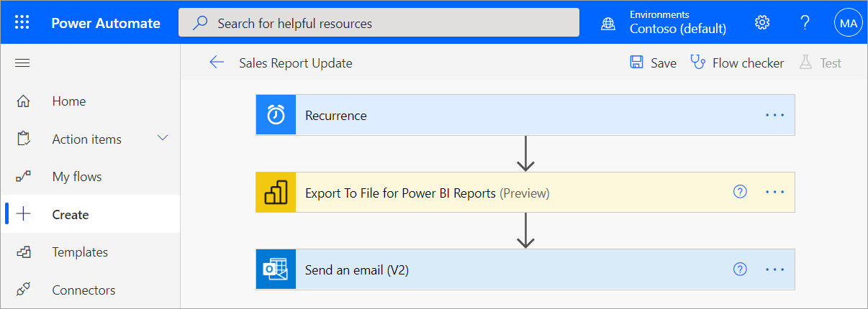
Task: Expand the Action items chevron
Action: [x=163, y=138]
